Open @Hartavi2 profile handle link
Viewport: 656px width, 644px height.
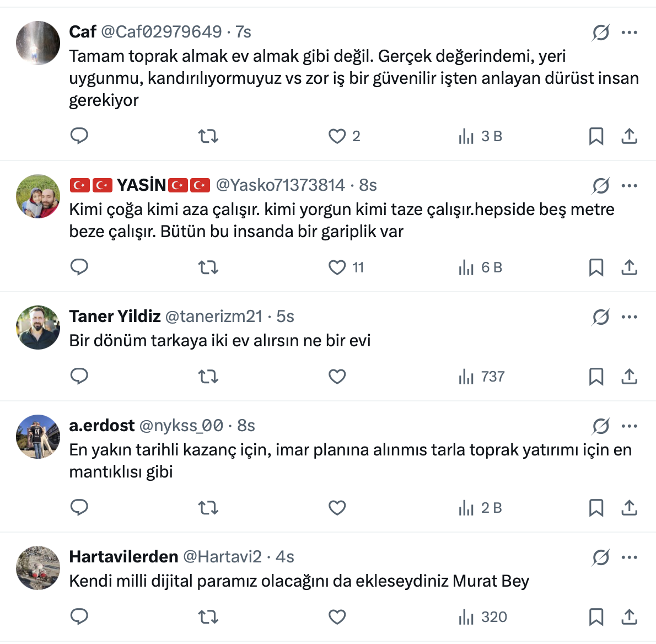pyautogui.click(x=222, y=556)
